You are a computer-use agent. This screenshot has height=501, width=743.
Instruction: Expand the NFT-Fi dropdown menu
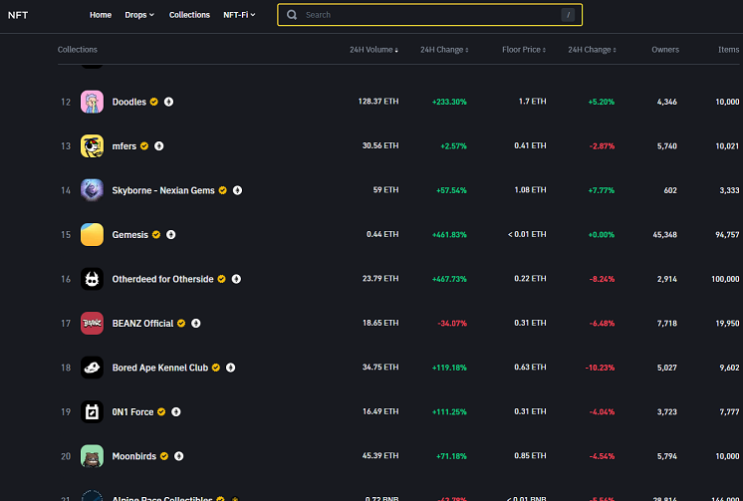tap(239, 15)
